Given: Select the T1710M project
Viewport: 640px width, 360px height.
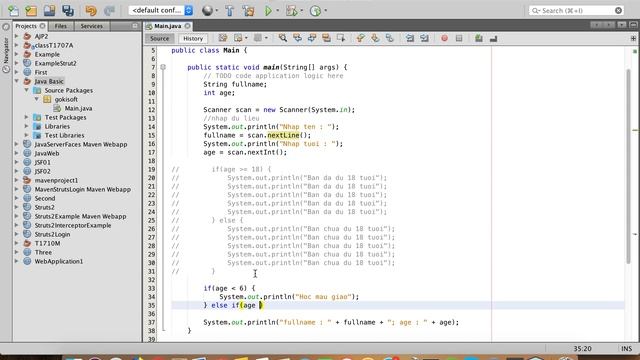Looking at the screenshot, I should pos(47,243).
